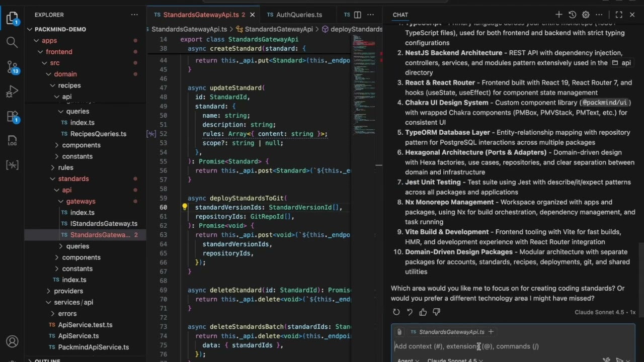Open the Source Control view showing 13 changes
644x362 pixels.
pos(12,68)
